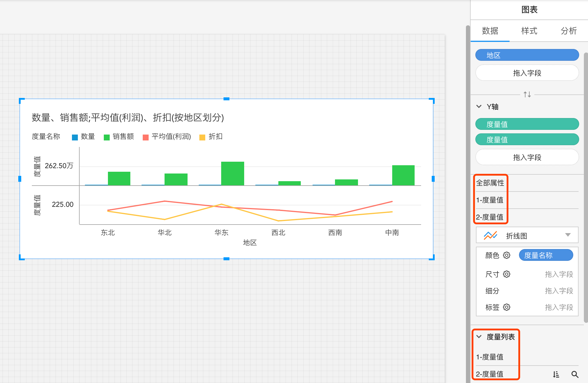Open color settings gear icon

(507, 255)
